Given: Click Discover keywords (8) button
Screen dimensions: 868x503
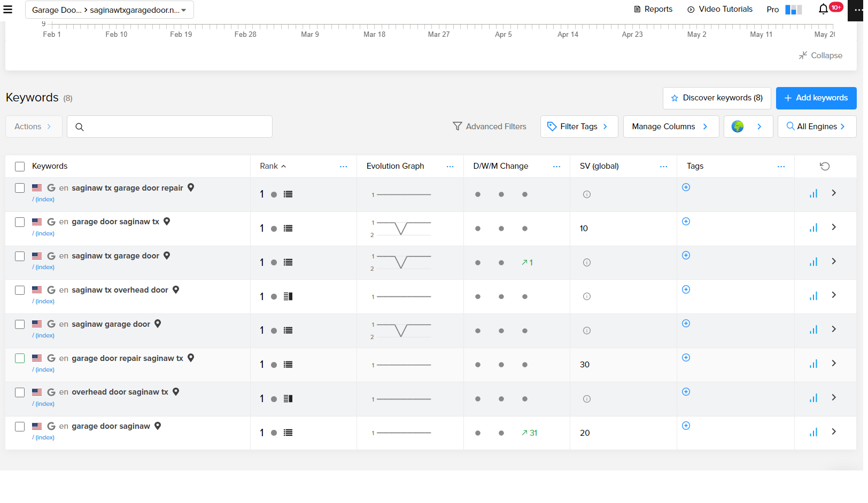Looking at the screenshot, I should coord(716,98).
